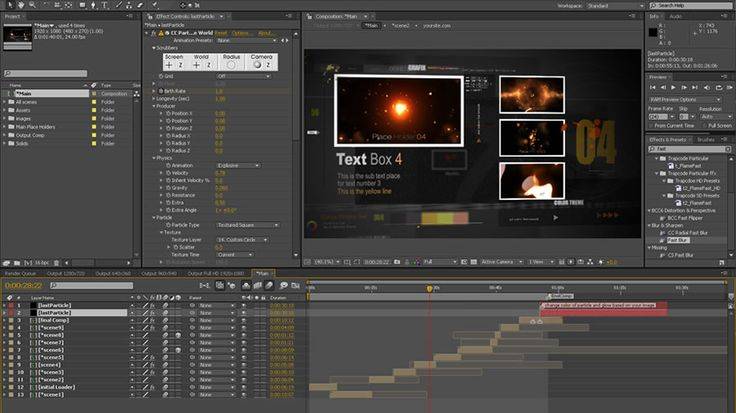Screen dimensions: 736x413
Task: Expand the Assets folder in Project panel
Action: pos(6,111)
